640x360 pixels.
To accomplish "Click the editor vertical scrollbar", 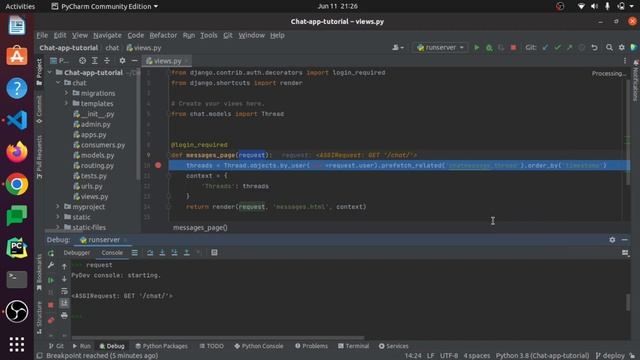I will coord(628,131).
